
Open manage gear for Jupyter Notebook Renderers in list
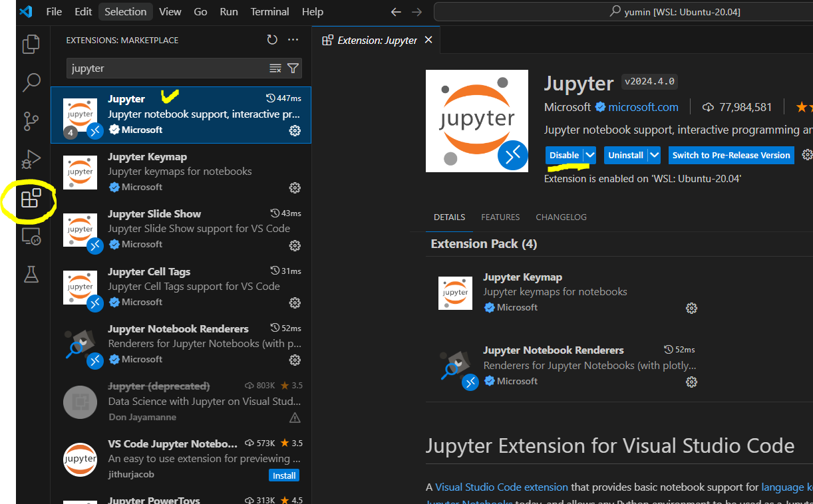[x=295, y=360]
